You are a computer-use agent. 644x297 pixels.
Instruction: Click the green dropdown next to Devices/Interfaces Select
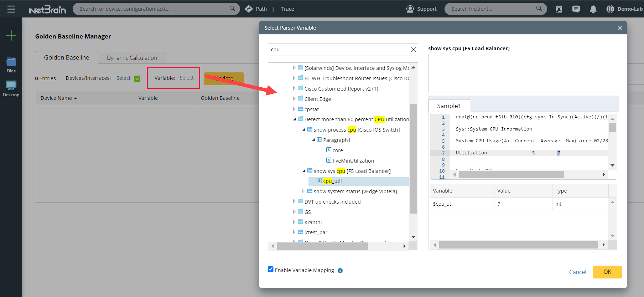coord(137,79)
